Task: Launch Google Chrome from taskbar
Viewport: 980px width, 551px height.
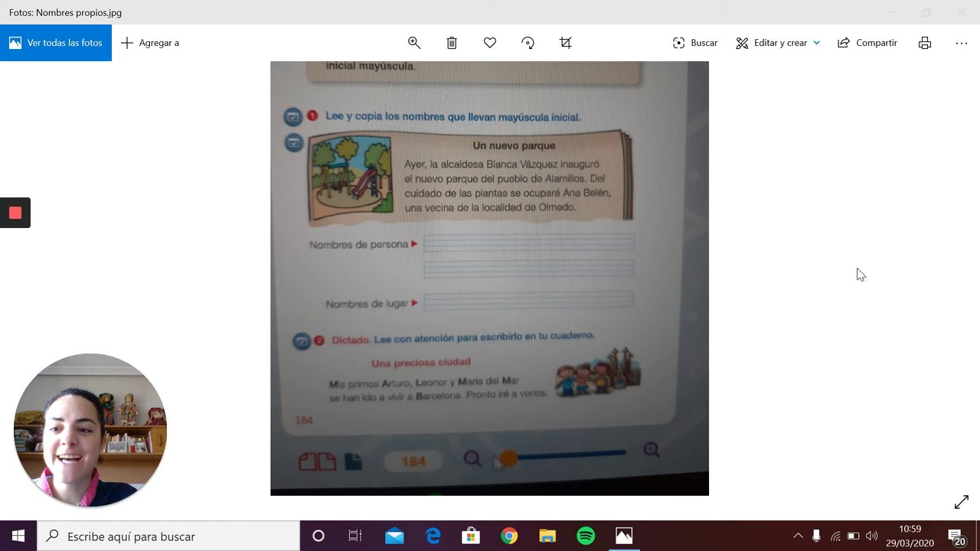Action: tap(509, 536)
